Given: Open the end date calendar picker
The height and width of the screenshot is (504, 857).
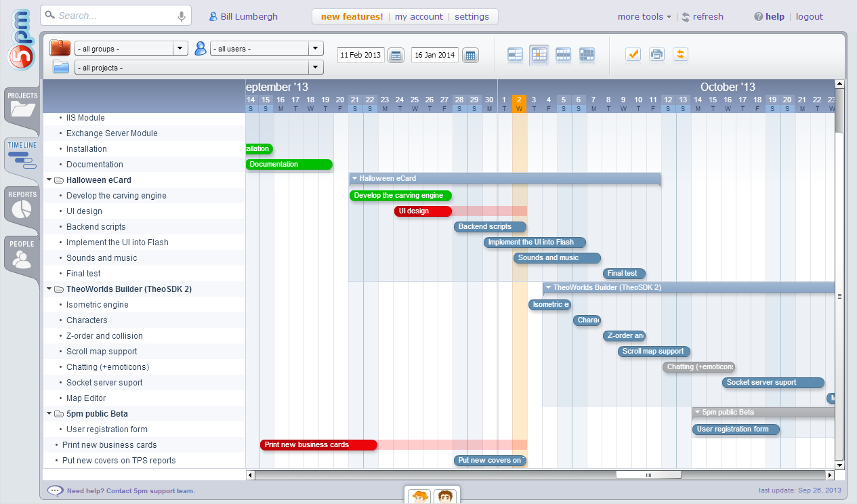Looking at the screenshot, I should [470, 55].
